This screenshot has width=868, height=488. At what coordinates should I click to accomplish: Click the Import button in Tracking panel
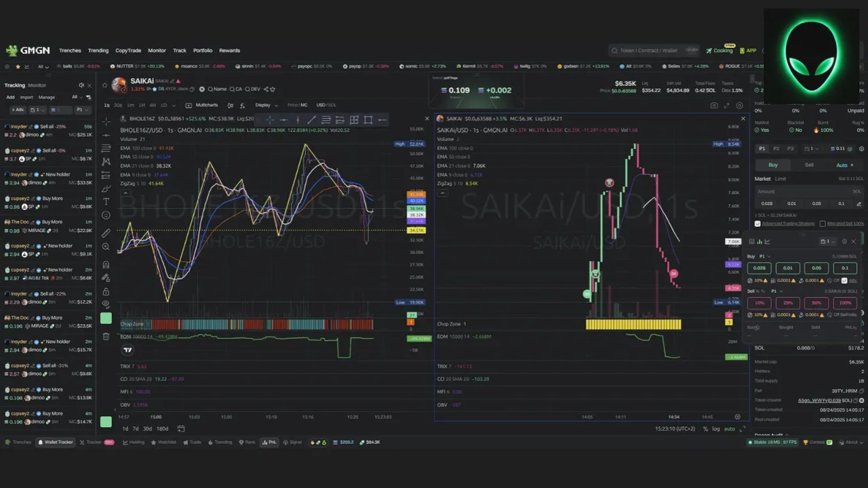[x=26, y=97]
